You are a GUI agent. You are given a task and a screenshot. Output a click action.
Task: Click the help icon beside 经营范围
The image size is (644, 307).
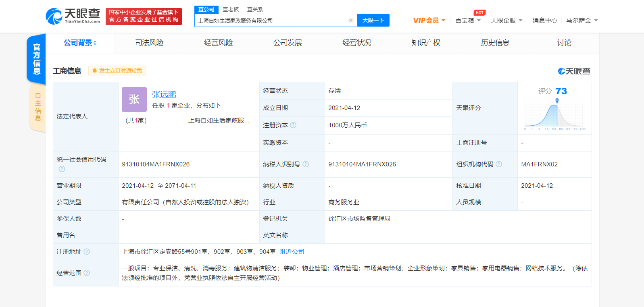[x=87, y=273]
